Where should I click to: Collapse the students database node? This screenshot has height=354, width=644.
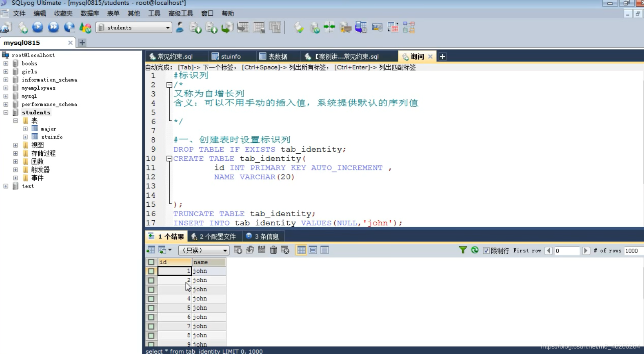coord(6,113)
